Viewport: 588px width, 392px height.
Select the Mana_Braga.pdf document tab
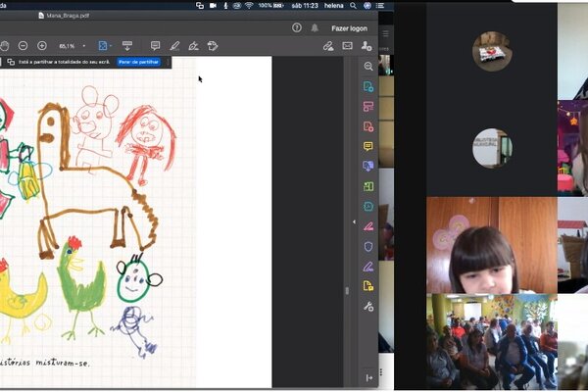(64, 16)
